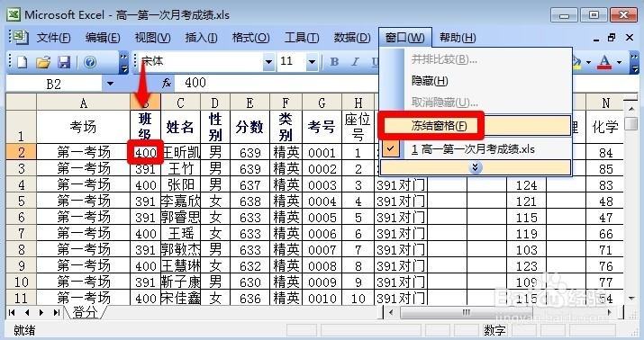Select column A header
Image resolution: width=644 pixels, height=340 pixels.
coord(84,103)
